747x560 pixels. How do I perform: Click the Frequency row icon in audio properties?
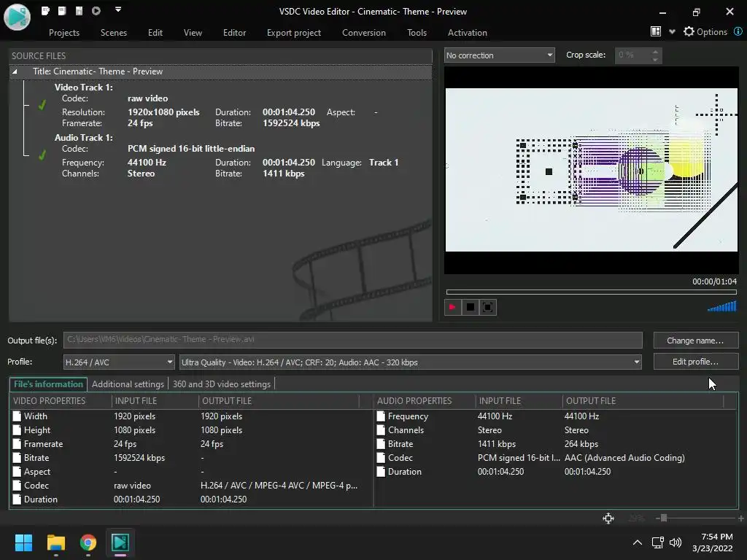tap(381, 416)
